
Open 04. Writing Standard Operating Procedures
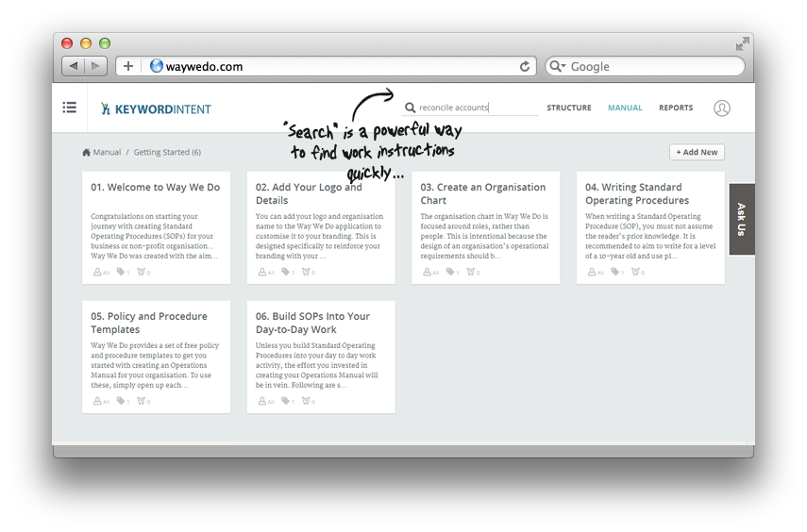tap(637, 194)
